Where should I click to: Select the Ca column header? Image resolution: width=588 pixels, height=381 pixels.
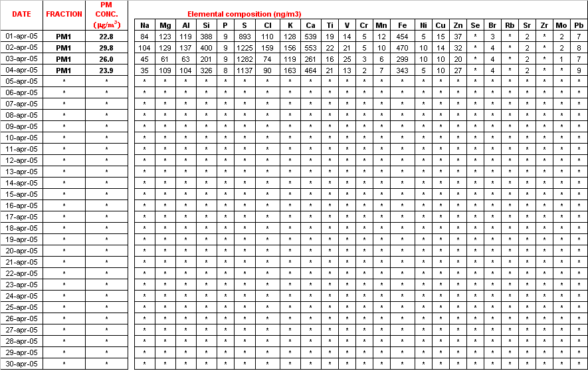click(310, 25)
